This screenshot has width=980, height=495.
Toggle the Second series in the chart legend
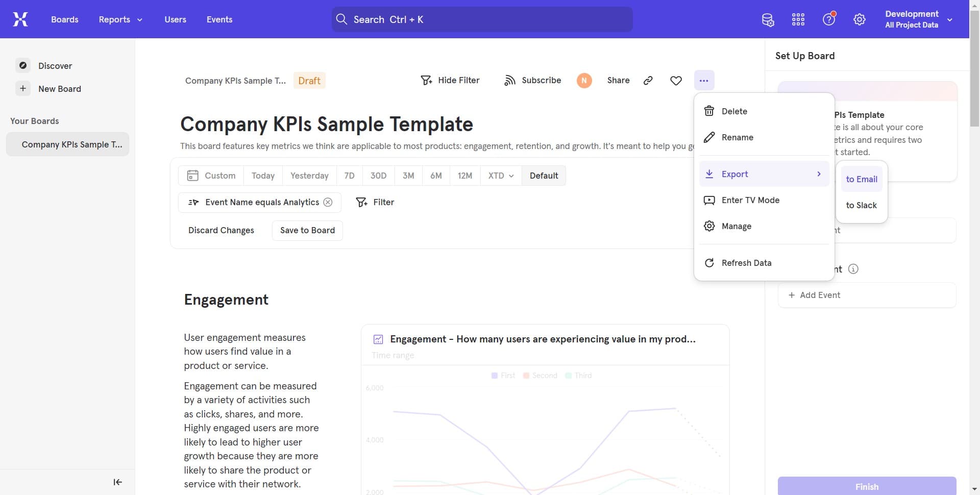click(x=540, y=375)
